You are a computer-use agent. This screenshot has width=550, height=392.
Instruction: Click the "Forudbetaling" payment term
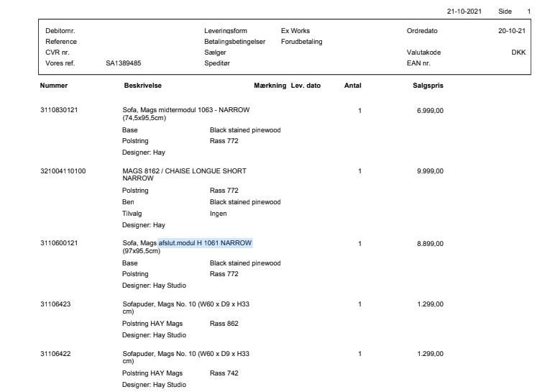pyautogui.click(x=302, y=42)
